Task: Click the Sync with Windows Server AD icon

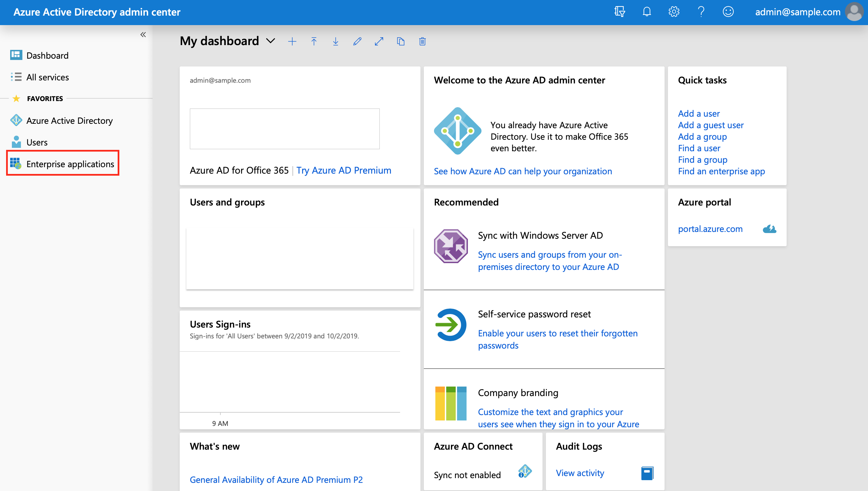Action: [x=451, y=246]
